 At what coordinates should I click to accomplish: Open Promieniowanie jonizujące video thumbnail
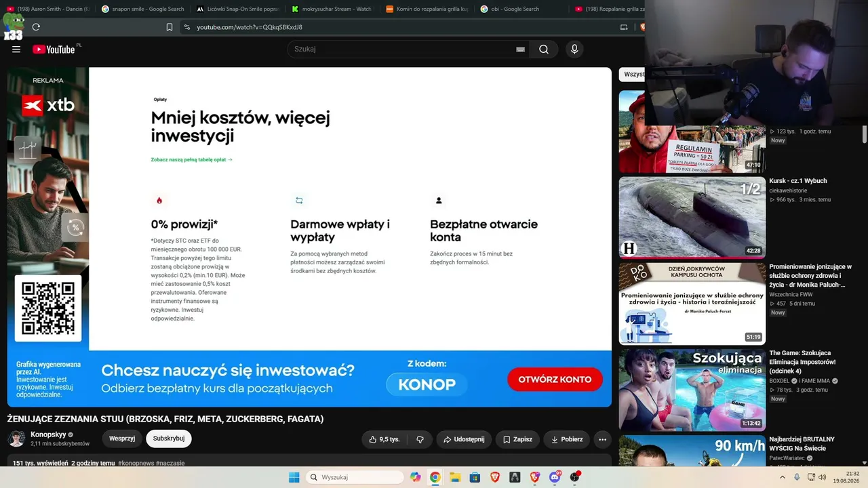coord(692,304)
